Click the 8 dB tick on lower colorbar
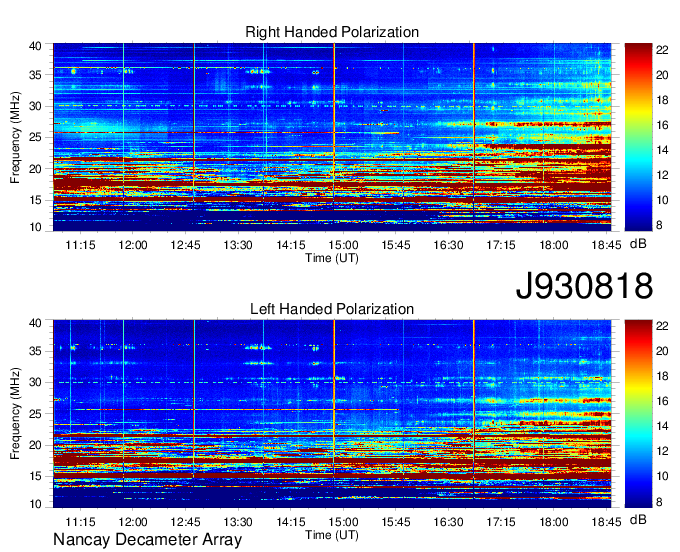680x552 pixels. click(x=660, y=503)
